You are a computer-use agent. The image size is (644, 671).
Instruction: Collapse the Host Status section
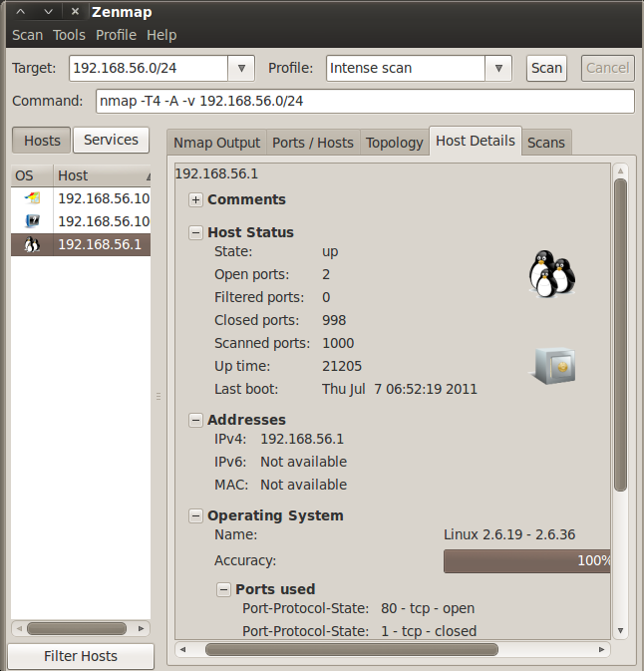196,233
